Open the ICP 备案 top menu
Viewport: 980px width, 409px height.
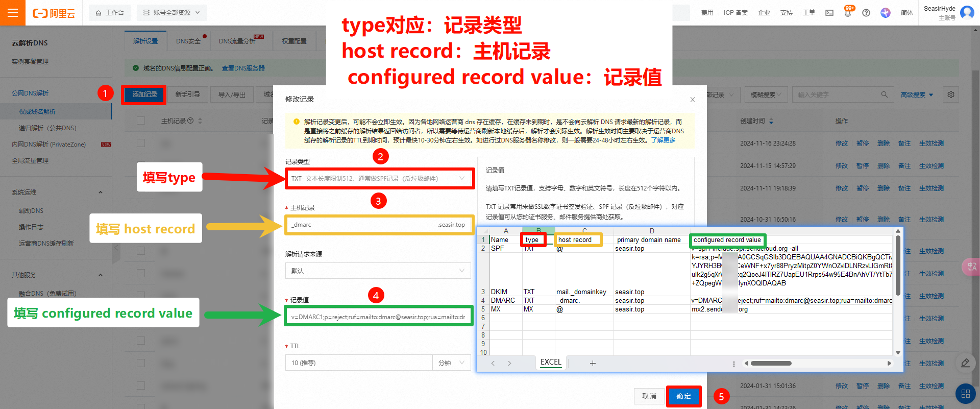736,13
